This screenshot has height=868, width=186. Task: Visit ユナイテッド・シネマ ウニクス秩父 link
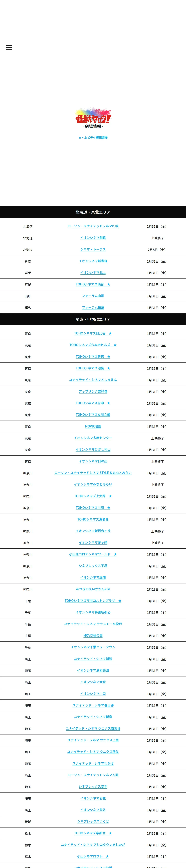tap(93, 752)
